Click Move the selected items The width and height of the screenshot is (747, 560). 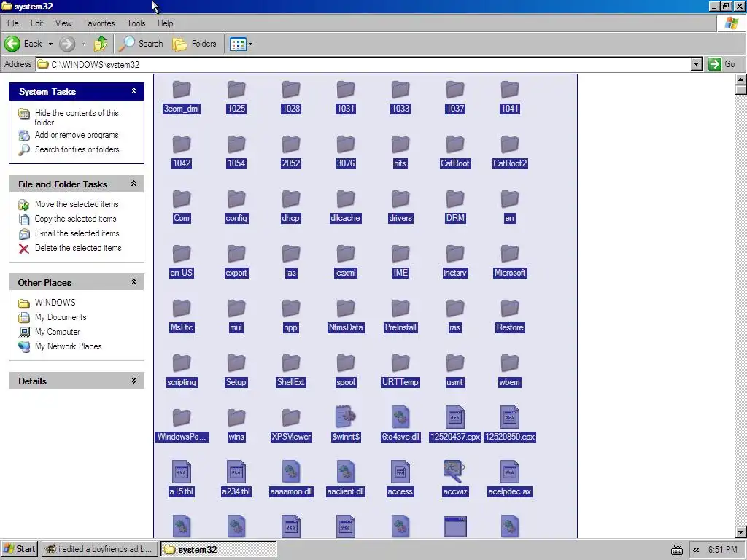[76, 204]
